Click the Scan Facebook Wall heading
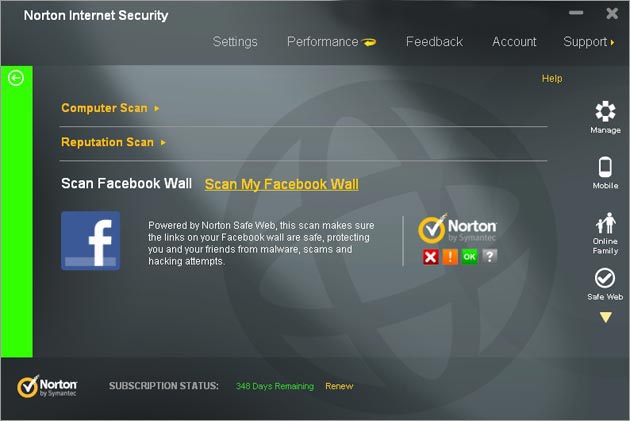The height and width of the screenshot is (421, 630). coord(127,184)
